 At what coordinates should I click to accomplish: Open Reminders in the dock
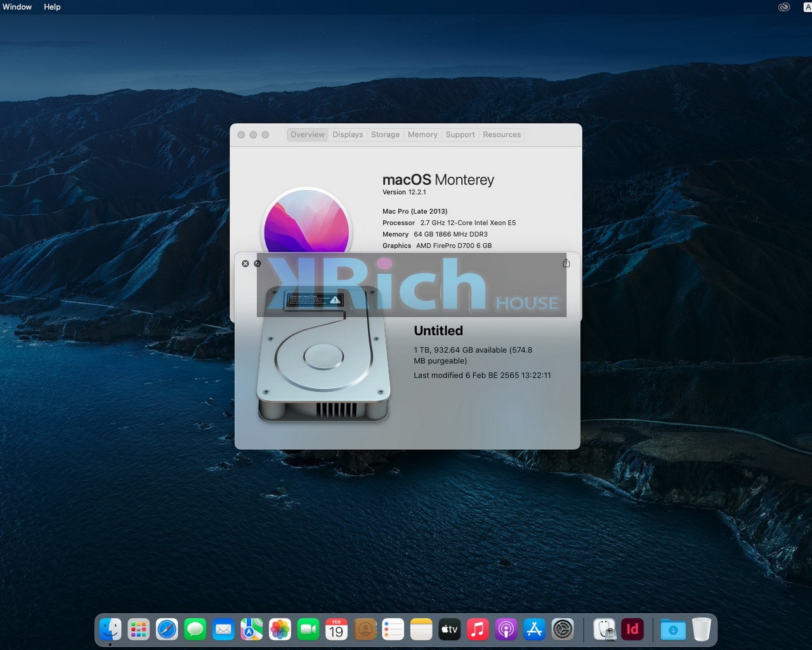click(393, 630)
